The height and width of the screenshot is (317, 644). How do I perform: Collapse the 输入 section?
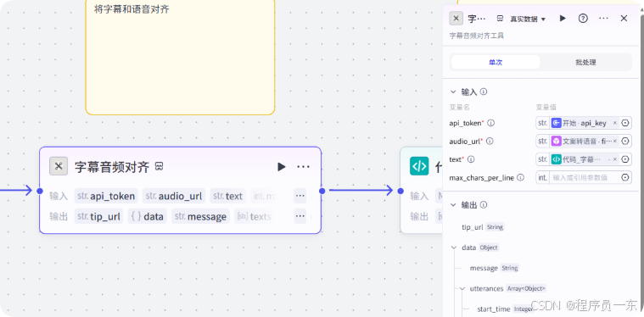tap(453, 92)
